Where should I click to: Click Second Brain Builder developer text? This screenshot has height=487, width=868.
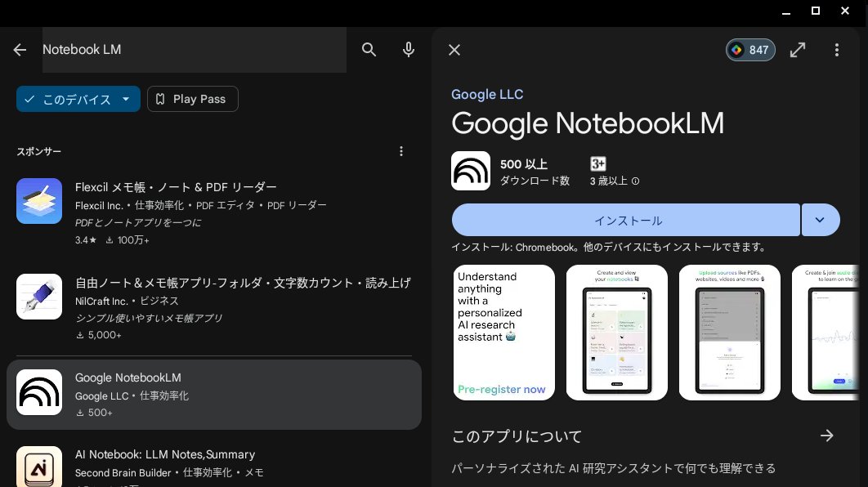pyautogui.click(x=123, y=472)
